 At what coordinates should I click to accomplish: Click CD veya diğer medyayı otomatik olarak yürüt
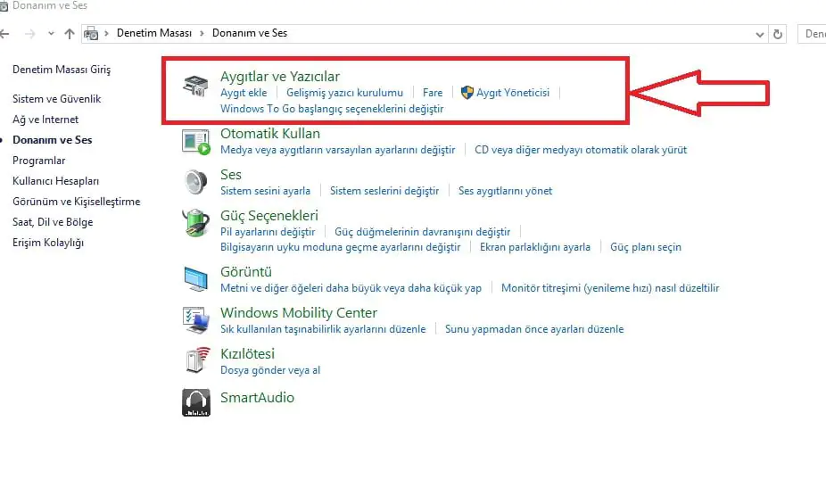(581, 150)
